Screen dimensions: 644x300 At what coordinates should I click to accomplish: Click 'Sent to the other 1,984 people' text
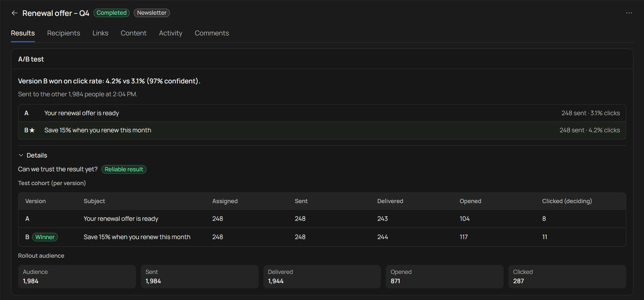78,94
